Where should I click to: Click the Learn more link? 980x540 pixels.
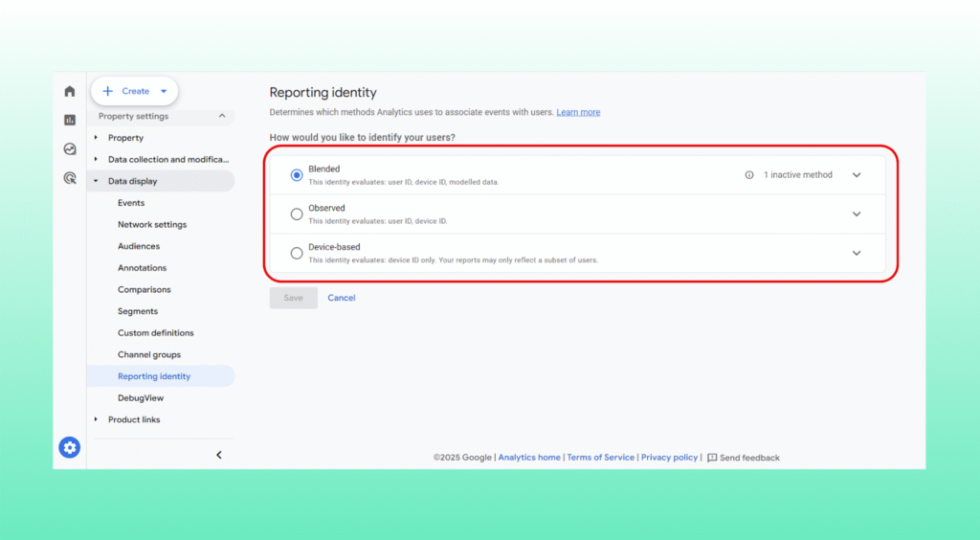click(578, 112)
